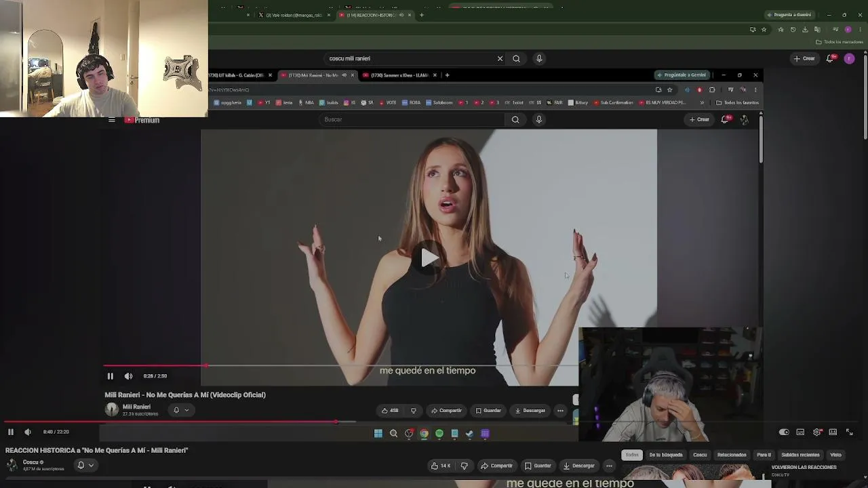Click Pregunta a Gemini in outer browser

pyautogui.click(x=789, y=15)
